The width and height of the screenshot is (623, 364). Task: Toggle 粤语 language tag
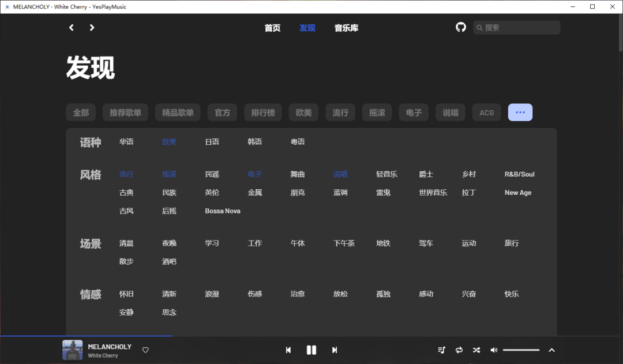click(x=298, y=141)
